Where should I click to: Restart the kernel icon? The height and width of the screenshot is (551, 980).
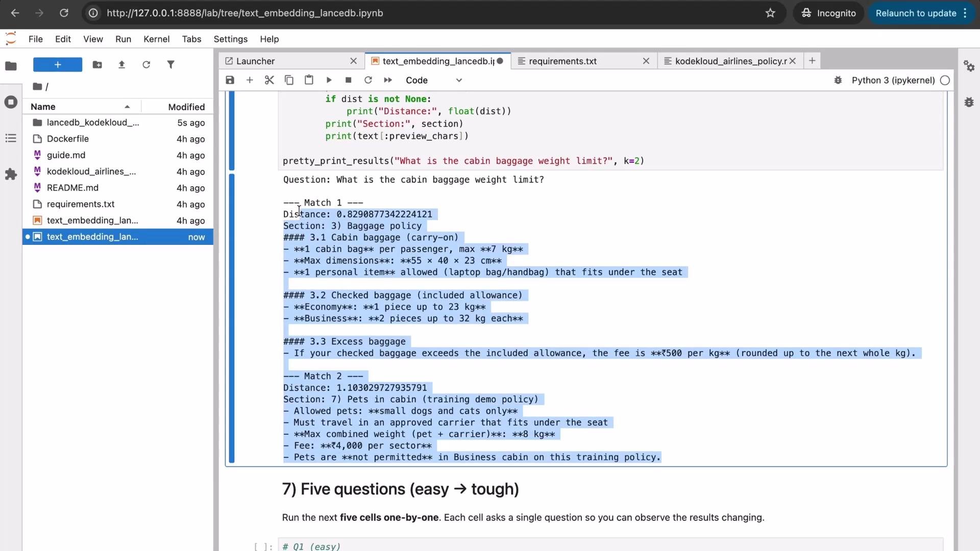point(368,80)
